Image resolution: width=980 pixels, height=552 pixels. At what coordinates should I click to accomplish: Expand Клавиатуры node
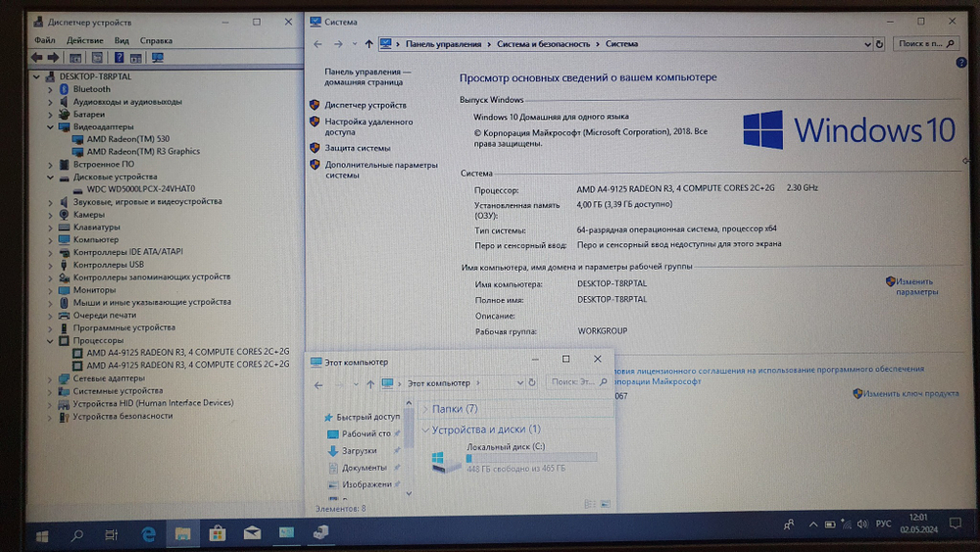point(50,227)
